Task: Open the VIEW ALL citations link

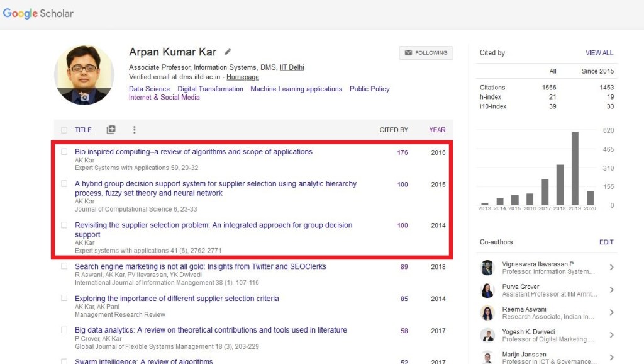Action: point(599,53)
